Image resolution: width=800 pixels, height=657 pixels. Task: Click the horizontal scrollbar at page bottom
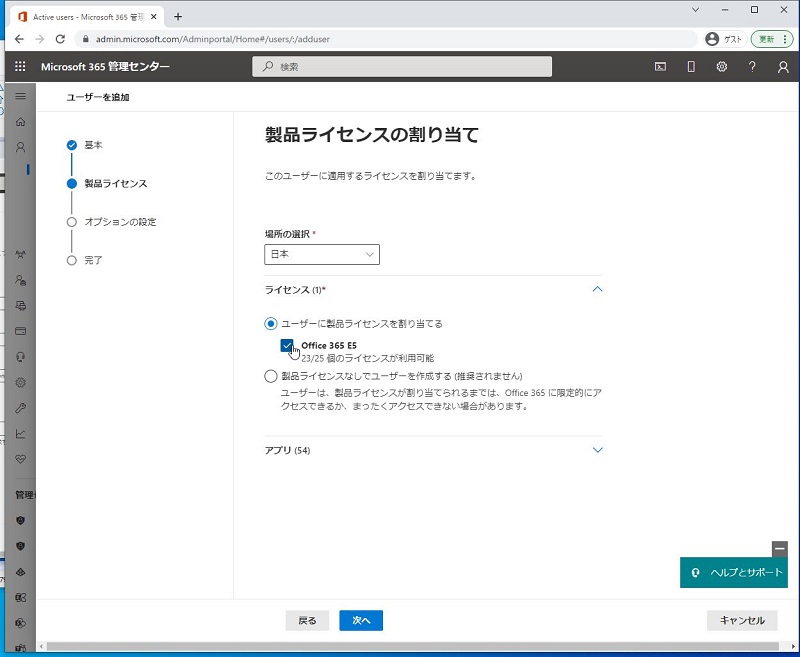pos(412,647)
